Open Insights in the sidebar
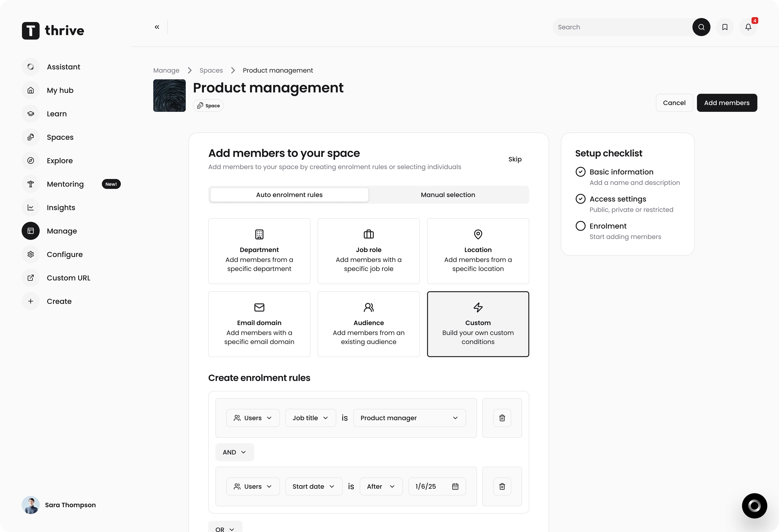779x532 pixels. pos(61,208)
